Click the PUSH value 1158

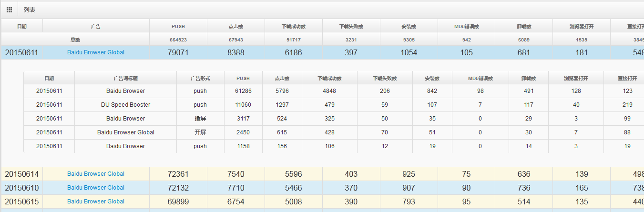coord(244,146)
